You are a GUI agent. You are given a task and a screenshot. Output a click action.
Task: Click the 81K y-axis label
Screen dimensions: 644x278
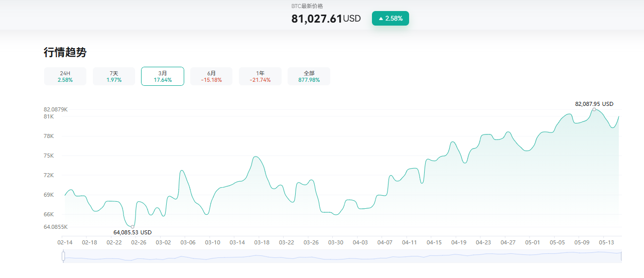pos(49,116)
